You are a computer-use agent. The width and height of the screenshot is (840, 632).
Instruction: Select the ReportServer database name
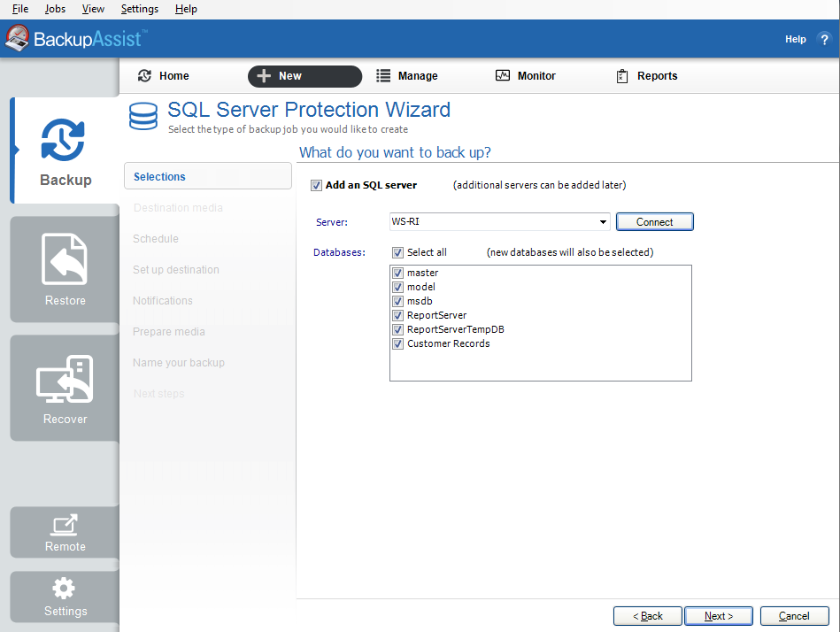436,315
